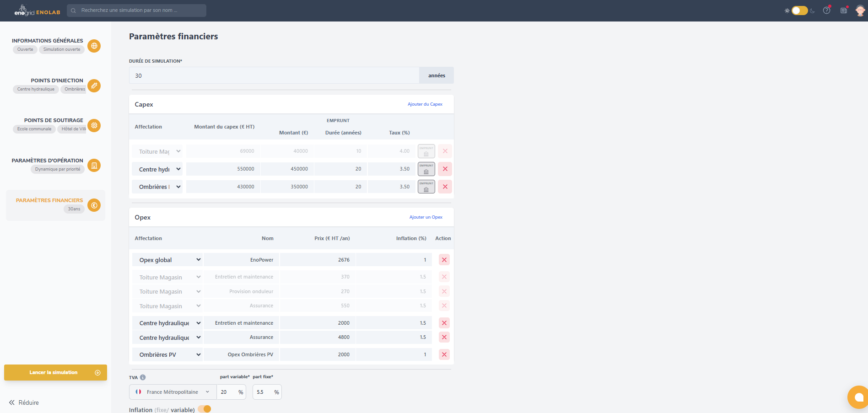Image resolution: width=868 pixels, height=413 pixels.
Task: Click the Points d'injection plug icon
Action: coord(94,86)
